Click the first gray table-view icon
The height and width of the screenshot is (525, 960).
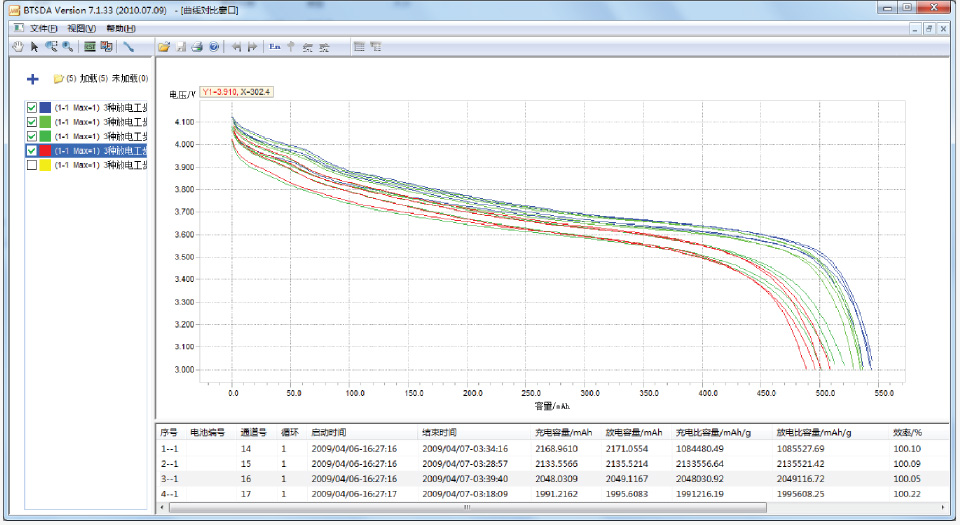(x=359, y=47)
